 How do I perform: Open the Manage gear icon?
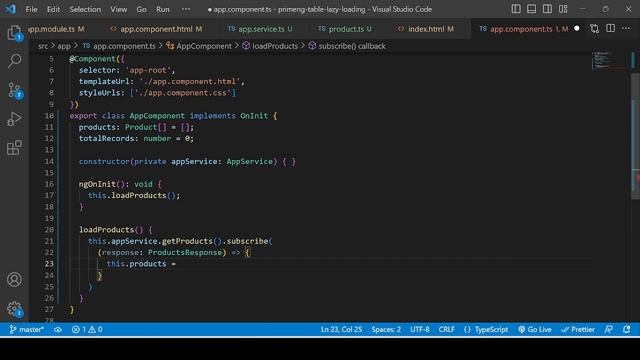[x=15, y=309]
